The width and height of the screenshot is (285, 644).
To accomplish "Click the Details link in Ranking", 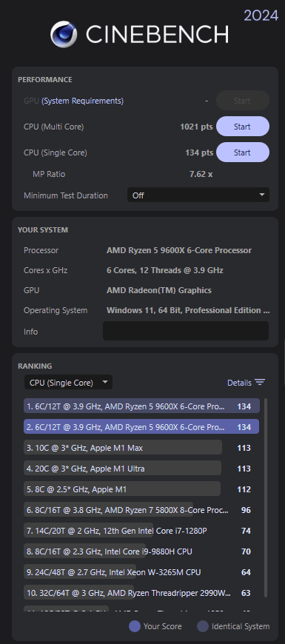I will pos(239,383).
